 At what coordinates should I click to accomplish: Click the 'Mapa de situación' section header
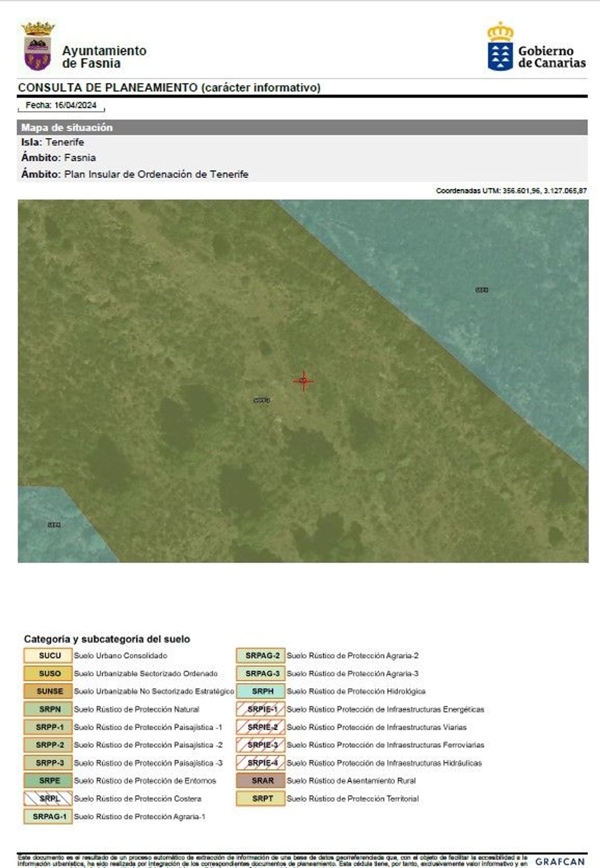(x=302, y=127)
